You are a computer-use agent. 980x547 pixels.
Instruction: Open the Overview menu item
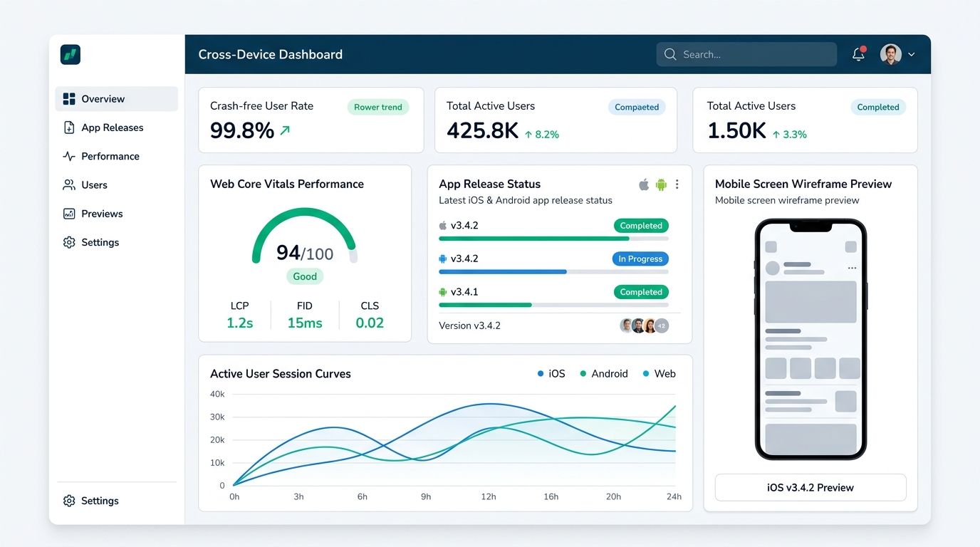coord(116,99)
